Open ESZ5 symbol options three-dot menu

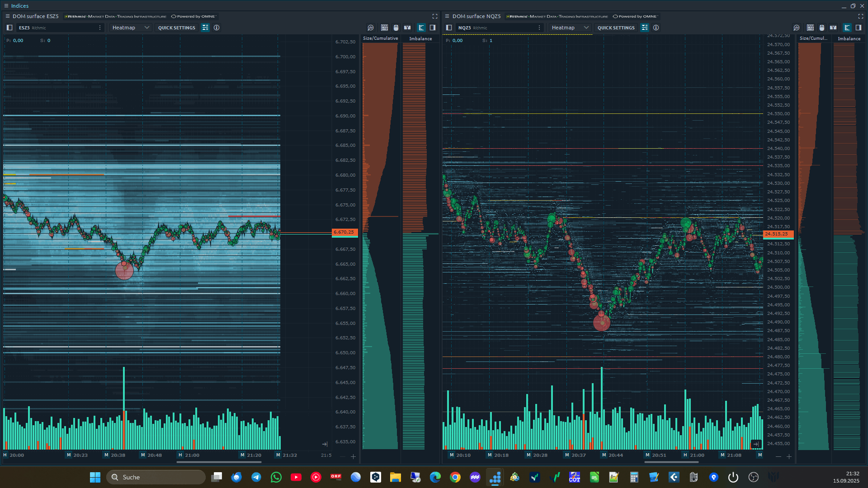point(100,28)
